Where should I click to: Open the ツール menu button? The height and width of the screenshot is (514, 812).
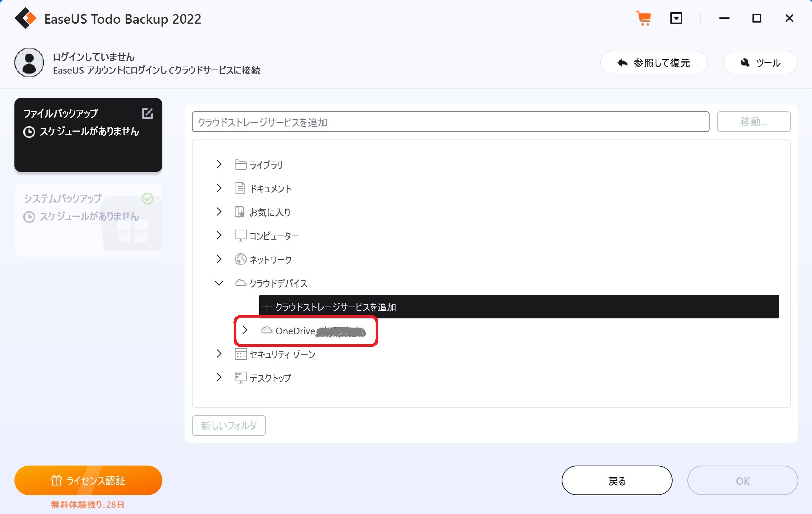point(760,62)
